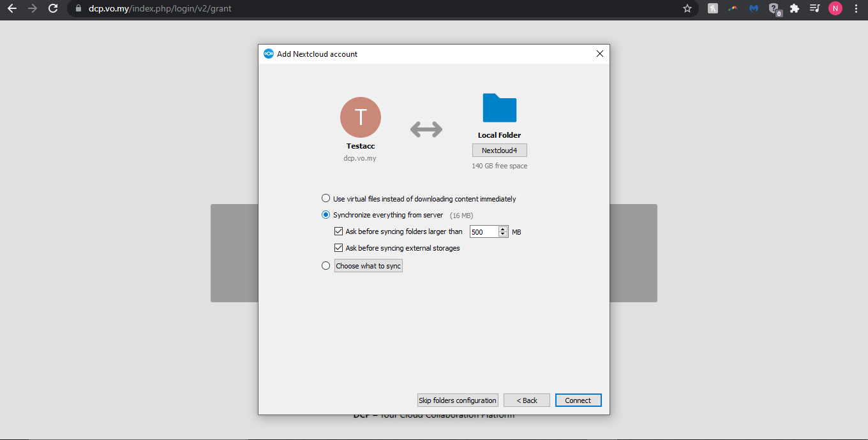Screen dimensions: 868x440
Task: Click the browser back arrow
Action: 12,9
